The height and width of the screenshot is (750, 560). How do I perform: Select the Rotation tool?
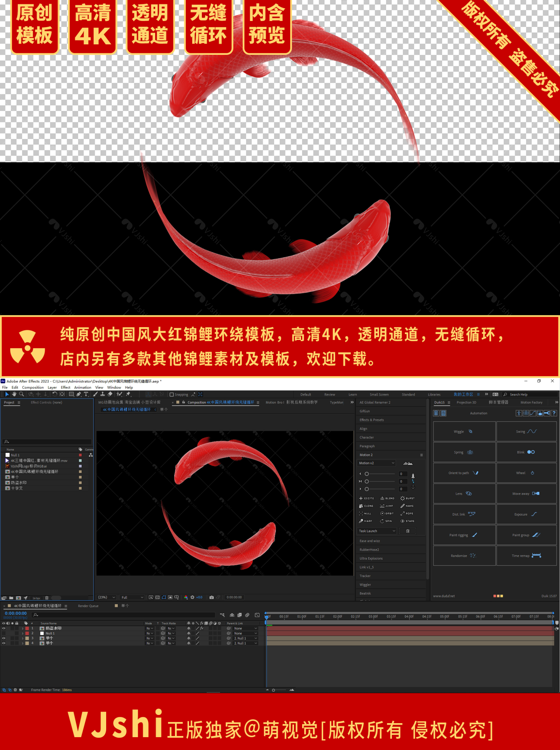(55, 394)
